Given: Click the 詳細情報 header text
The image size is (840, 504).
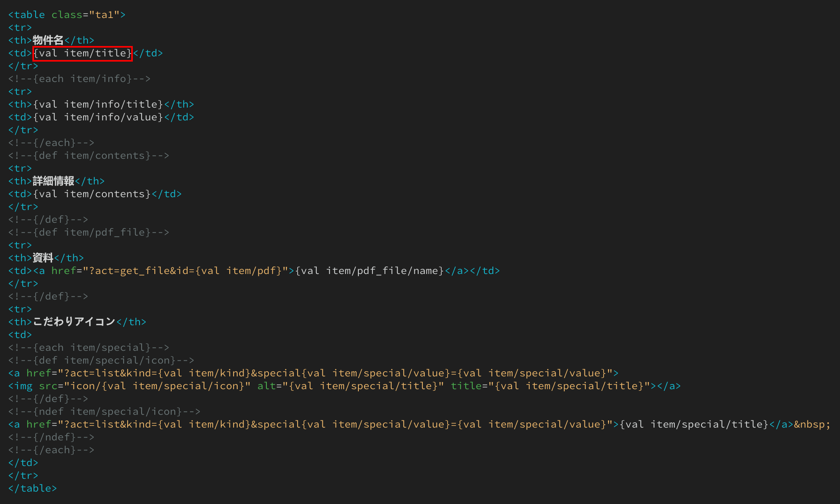Looking at the screenshot, I should (53, 181).
